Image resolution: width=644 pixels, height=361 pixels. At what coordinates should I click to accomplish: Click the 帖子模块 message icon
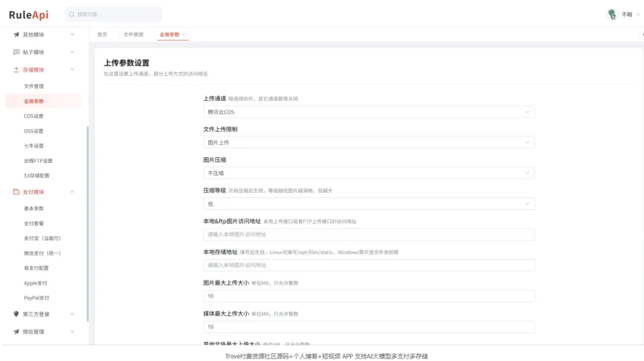[16, 52]
